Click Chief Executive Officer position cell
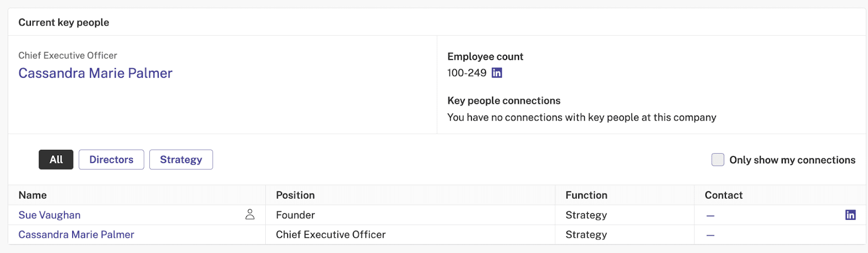The height and width of the screenshot is (253, 868). (x=331, y=235)
